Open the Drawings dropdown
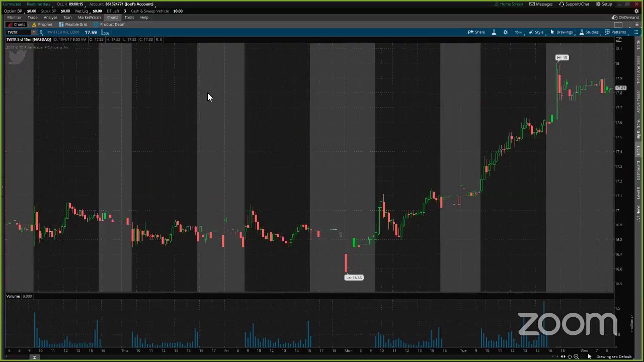Screen dimensions: 644x362 click(x=561, y=32)
